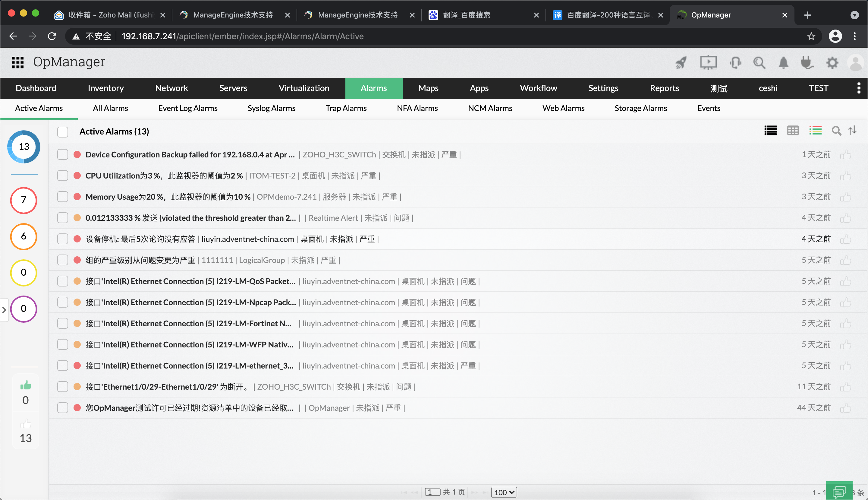
Task: Click the sort arrows icon in alarm list
Action: [853, 131]
